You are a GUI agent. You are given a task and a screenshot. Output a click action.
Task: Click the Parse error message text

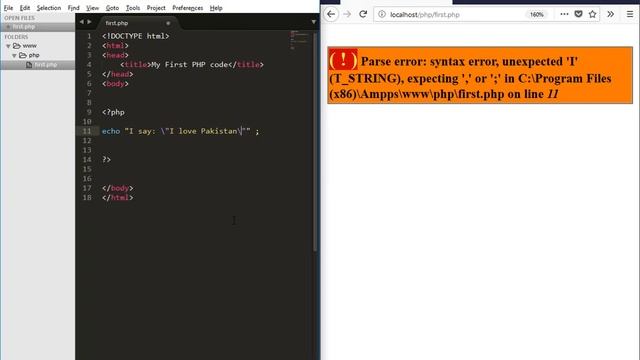click(469, 78)
